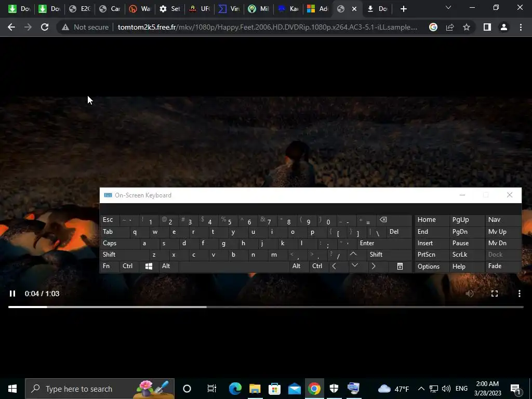The image size is (532, 399).
Task: Go back to previous page
Action: (x=11, y=27)
